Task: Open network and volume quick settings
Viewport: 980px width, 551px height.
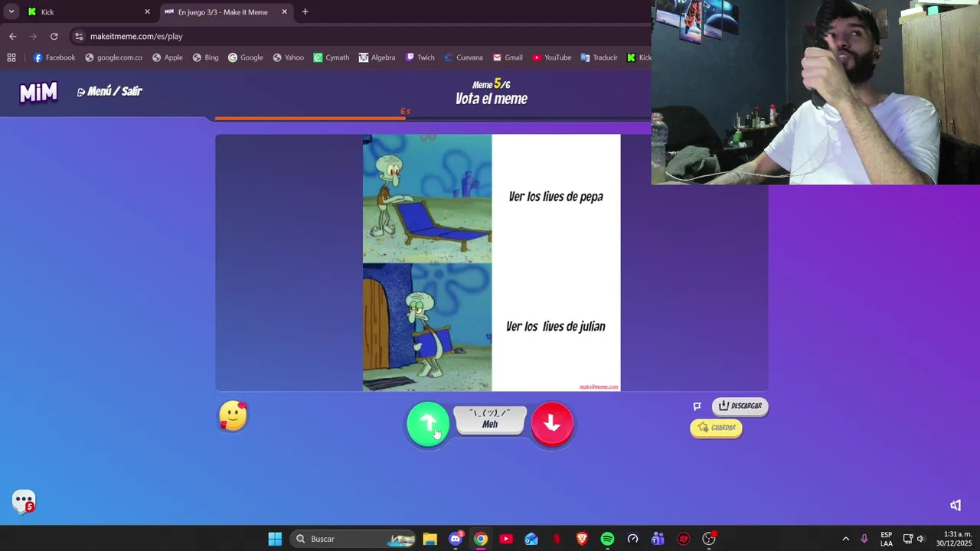Action: pyautogui.click(x=913, y=539)
